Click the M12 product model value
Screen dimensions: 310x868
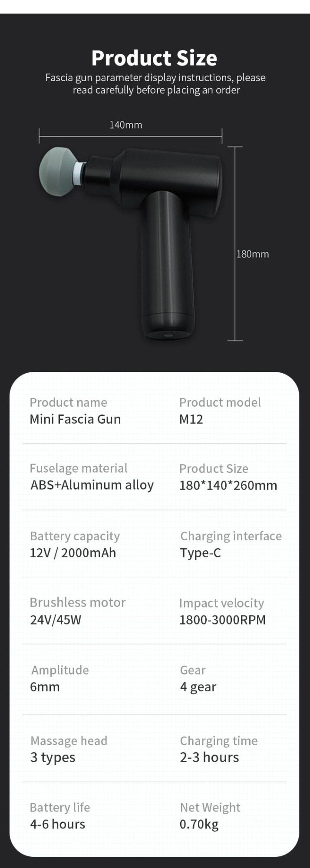point(191,419)
